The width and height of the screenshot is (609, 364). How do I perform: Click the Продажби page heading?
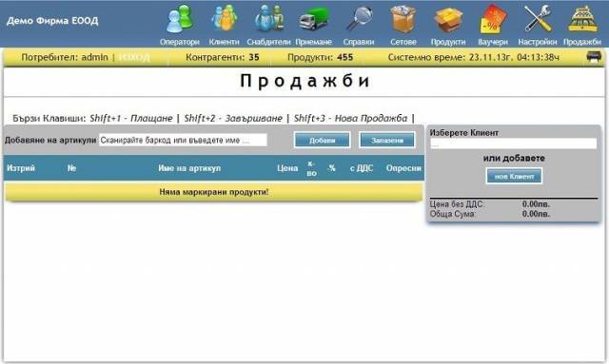point(304,81)
